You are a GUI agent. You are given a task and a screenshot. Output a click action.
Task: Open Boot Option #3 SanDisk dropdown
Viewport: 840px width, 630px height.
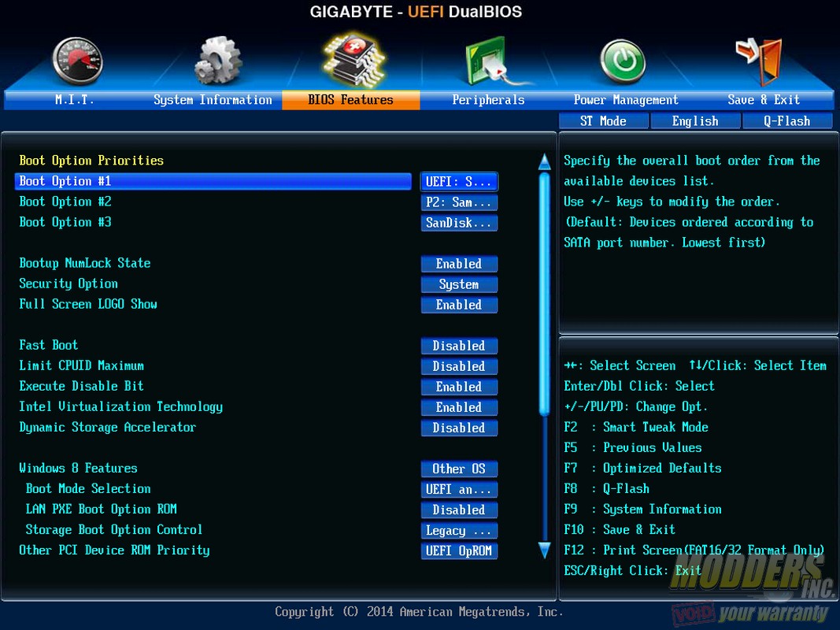coord(459,223)
